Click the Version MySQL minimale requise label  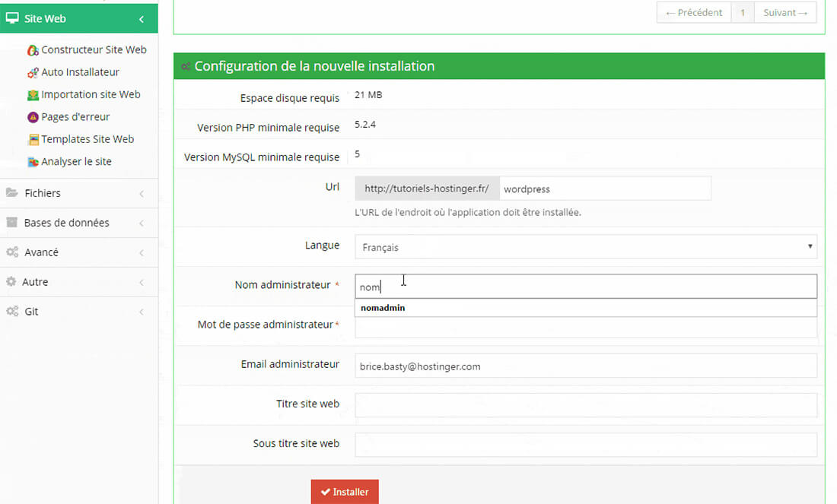coord(262,157)
